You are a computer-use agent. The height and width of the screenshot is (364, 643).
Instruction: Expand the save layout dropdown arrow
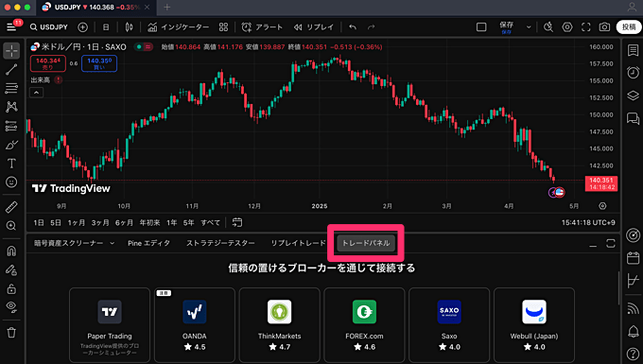(529, 27)
